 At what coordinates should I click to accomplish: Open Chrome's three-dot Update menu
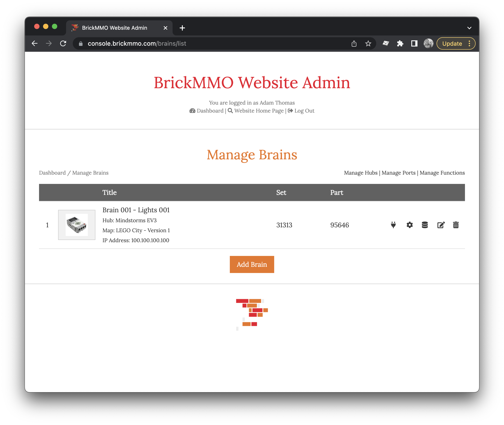[x=469, y=44]
